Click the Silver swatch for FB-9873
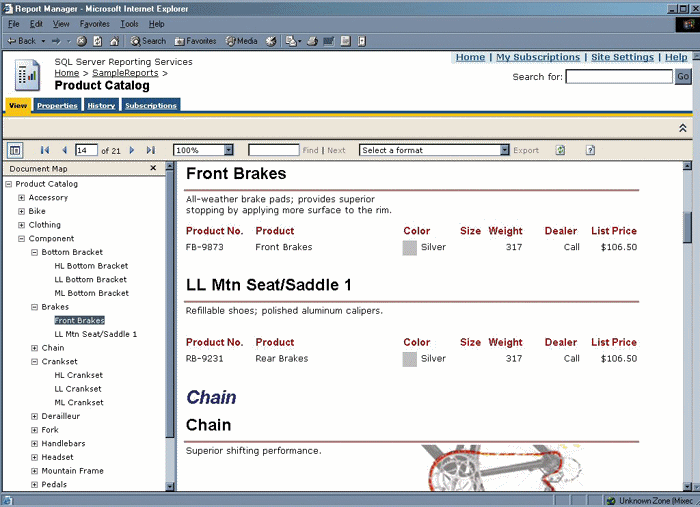 tap(409, 248)
